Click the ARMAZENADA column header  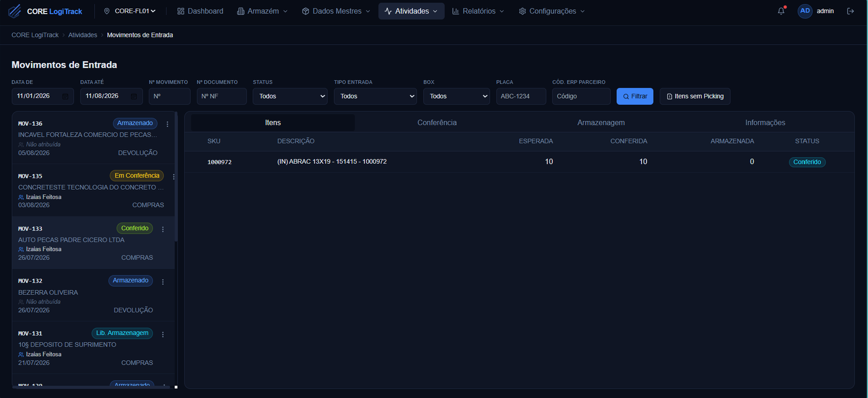point(732,141)
